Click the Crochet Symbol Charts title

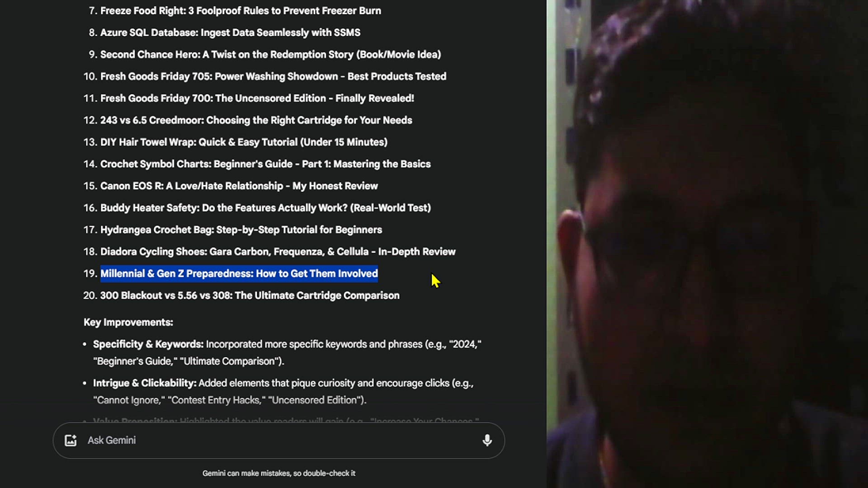pyautogui.click(x=265, y=164)
